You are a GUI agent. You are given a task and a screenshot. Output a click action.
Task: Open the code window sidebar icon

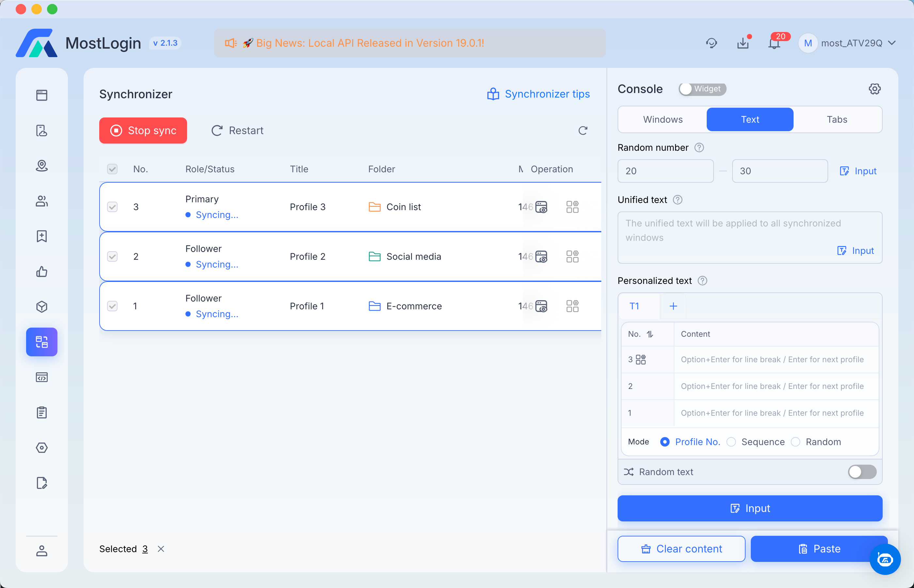click(x=42, y=377)
